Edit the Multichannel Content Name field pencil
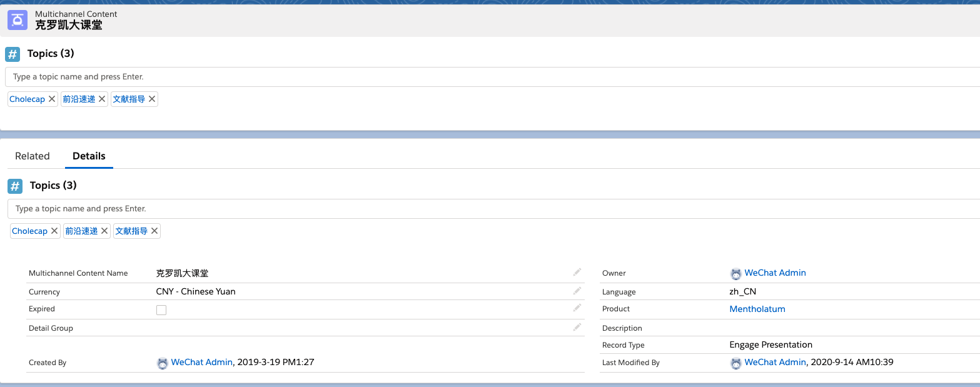The height and width of the screenshot is (387, 980). 577,272
